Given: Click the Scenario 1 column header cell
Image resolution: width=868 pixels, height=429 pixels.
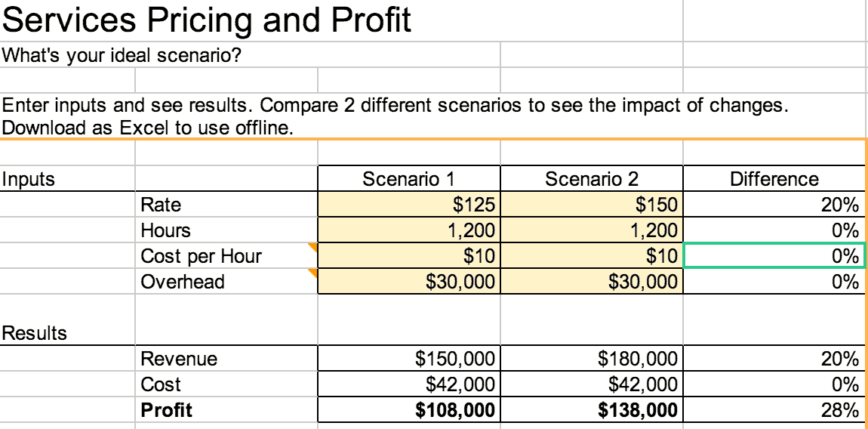Looking at the screenshot, I should coord(409,178).
